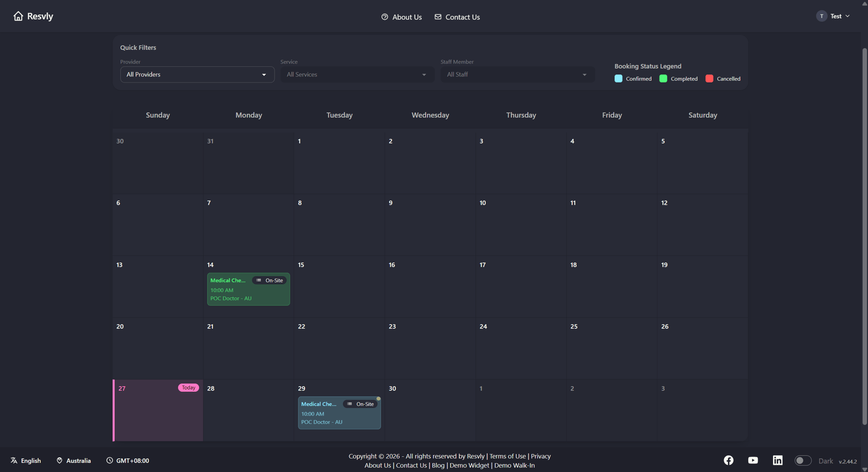Image resolution: width=868 pixels, height=472 pixels.
Task: Open the YouTube channel icon
Action: coord(753,460)
